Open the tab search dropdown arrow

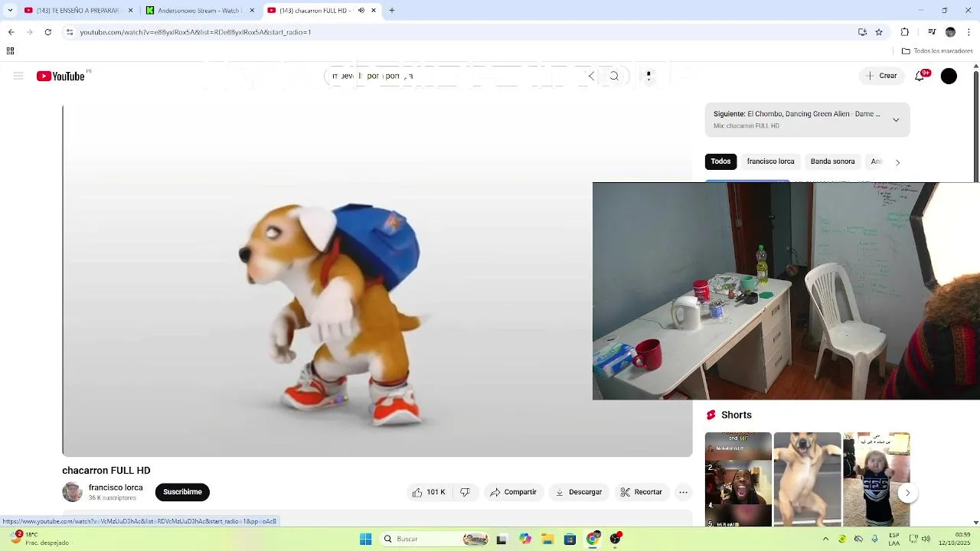pyautogui.click(x=10, y=11)
